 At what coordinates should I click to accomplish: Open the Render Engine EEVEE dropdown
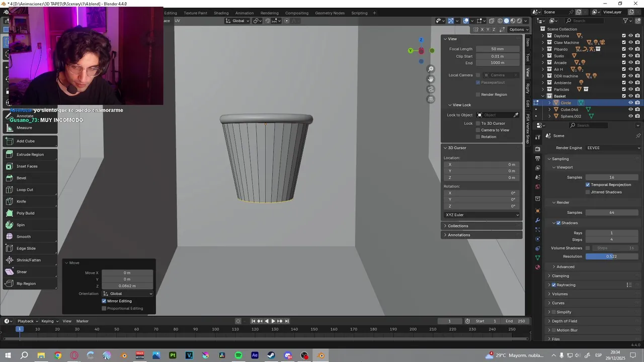[x=611, y=148]
